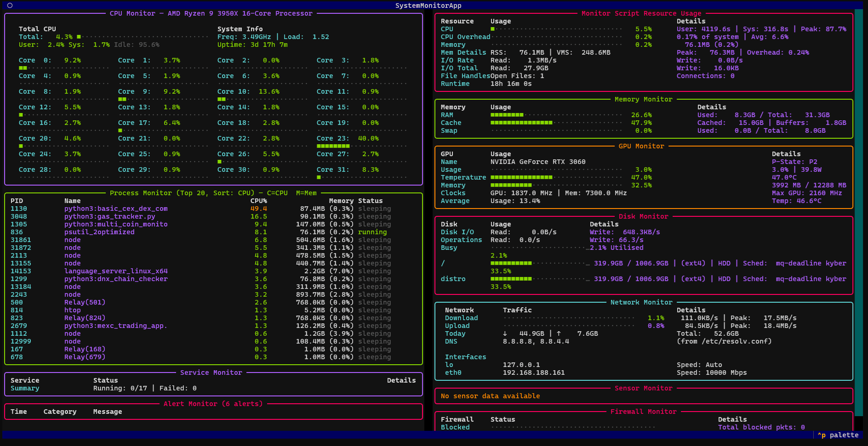Select the language_server_linux_x64 process
Screen dimensions: 868x446
(x=213, y=271)
